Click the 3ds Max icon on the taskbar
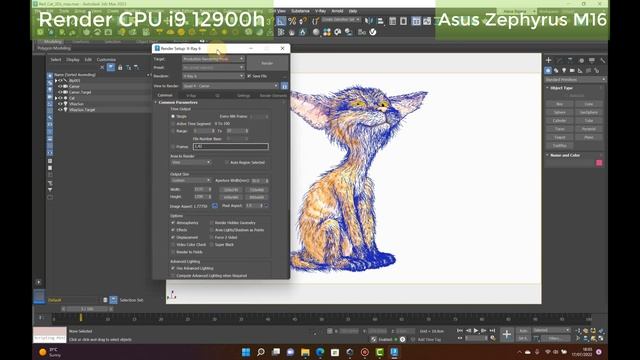 394,352
